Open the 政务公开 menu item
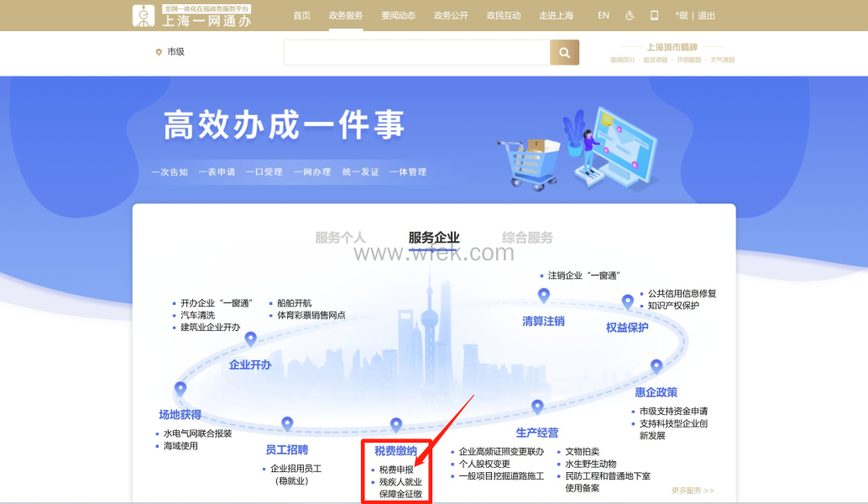Viewport: 868px width, 504px height. pos(451,15)
